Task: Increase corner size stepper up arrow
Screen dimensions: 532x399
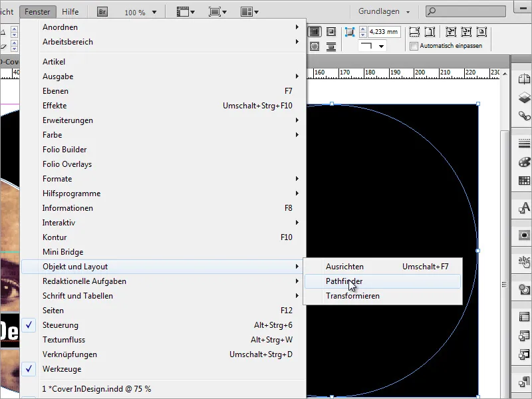Action: click(x=362, y=29)
